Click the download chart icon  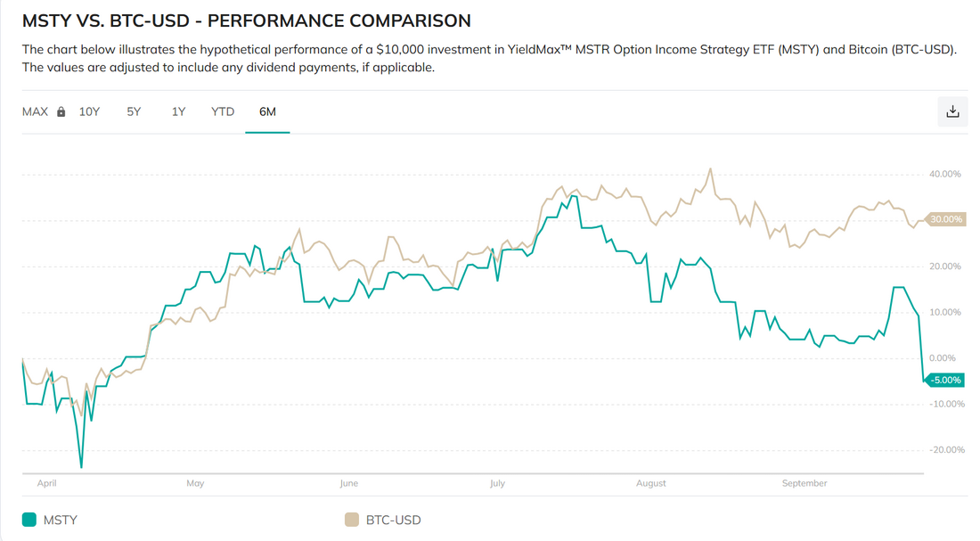(952, 111)
